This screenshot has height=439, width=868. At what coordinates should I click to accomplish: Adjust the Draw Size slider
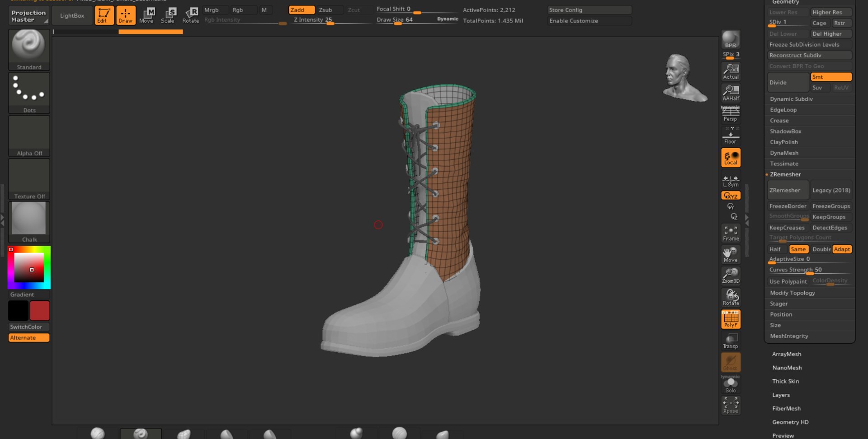[x=417, y=20]
